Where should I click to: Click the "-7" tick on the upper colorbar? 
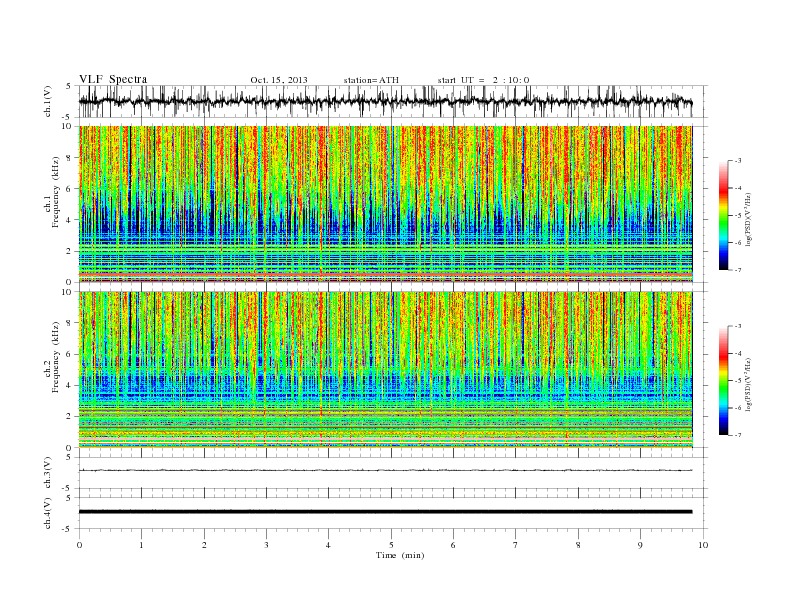coord(738,270)
